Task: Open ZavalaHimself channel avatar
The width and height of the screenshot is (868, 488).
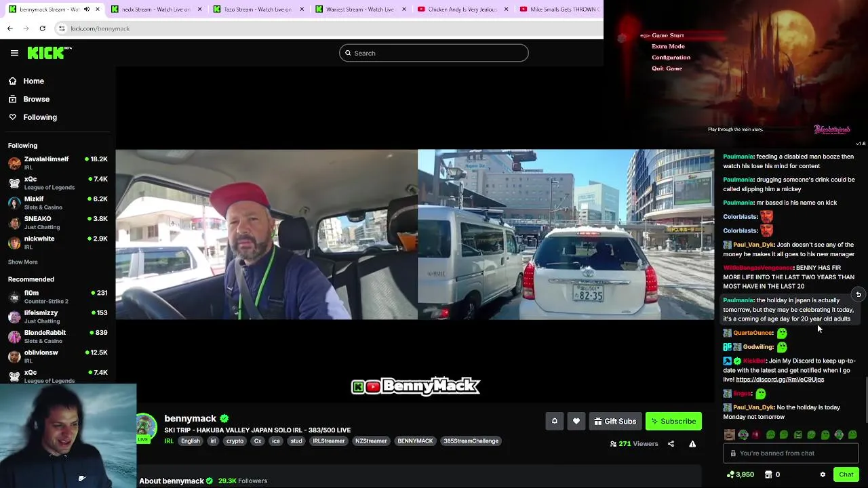Action: [14, 163]
